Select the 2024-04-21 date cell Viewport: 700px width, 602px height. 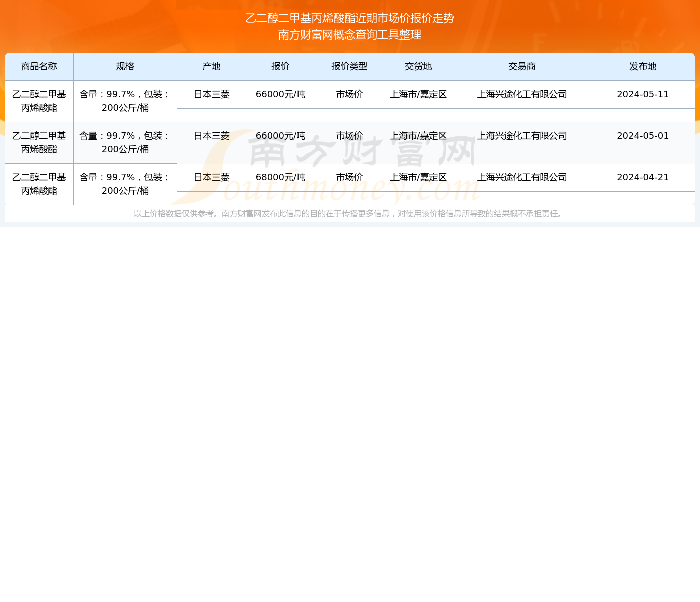[x=643, y=177]
